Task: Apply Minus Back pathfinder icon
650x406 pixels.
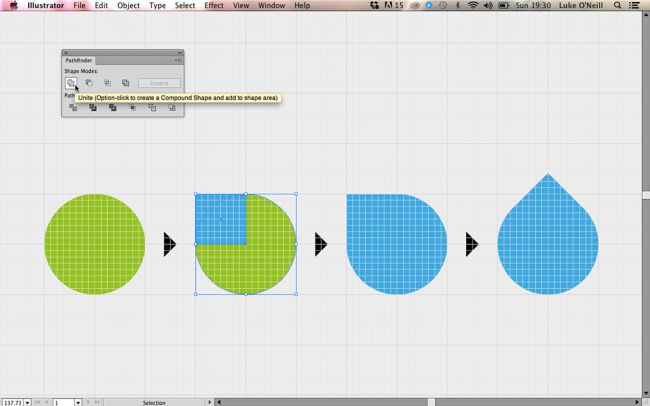Action: [x=172, y=108]
